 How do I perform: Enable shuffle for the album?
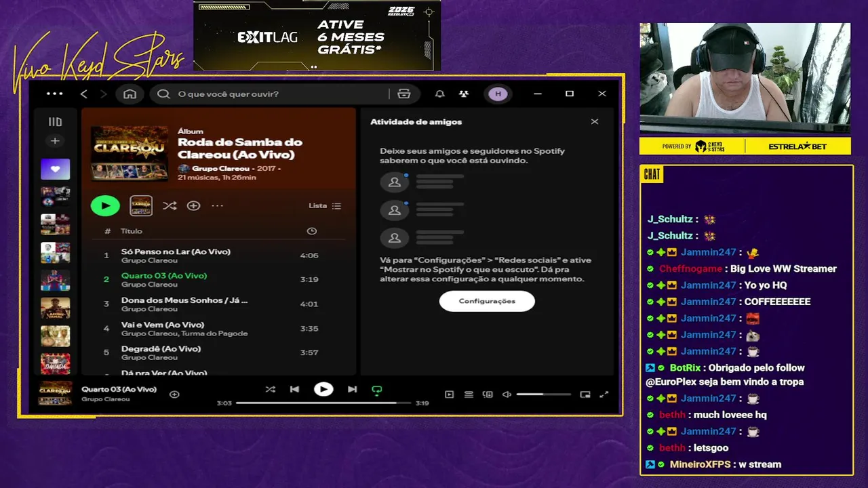[170, 205]
